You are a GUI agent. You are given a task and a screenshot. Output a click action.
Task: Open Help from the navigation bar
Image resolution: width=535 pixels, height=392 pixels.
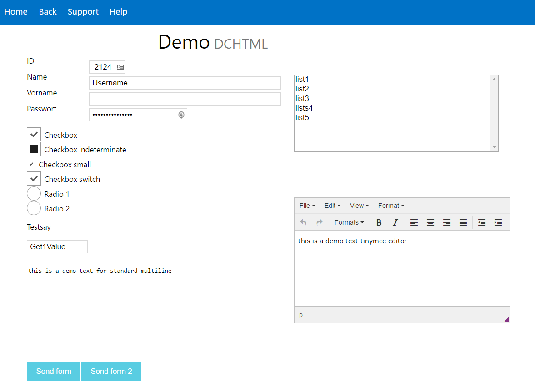(x=118, y=12)
